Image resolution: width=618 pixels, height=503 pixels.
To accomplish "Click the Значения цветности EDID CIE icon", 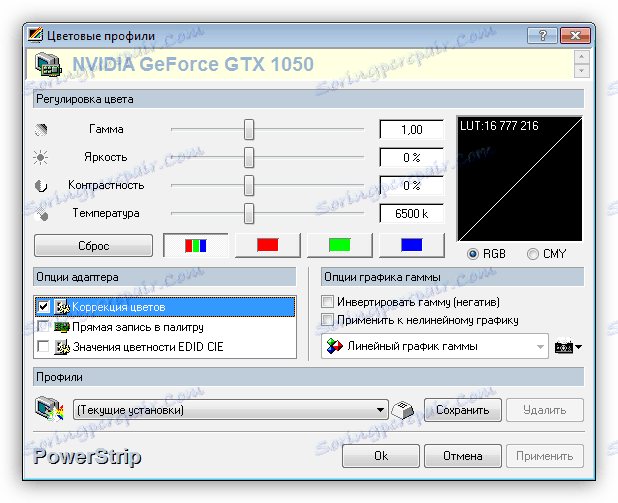I will 62,347.
